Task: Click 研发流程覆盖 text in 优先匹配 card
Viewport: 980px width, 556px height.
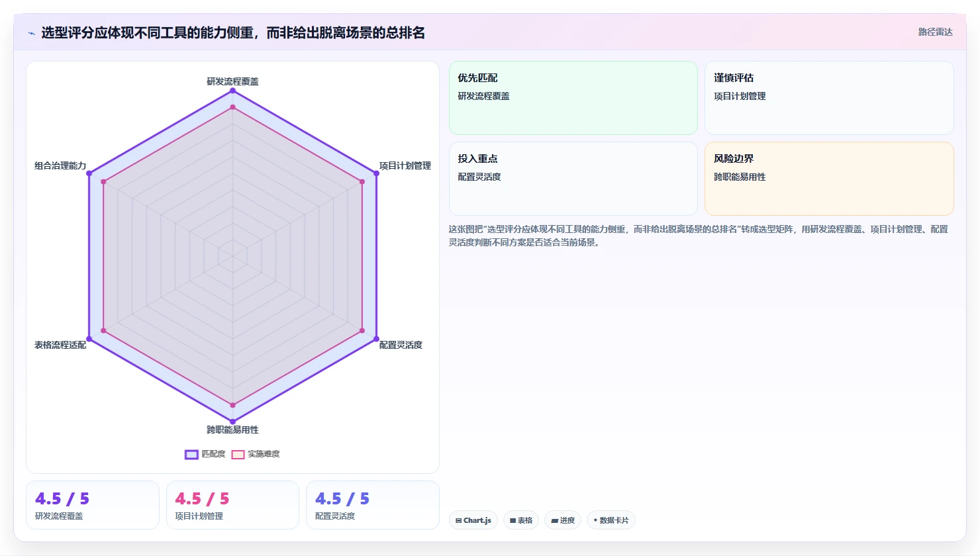Action: click(x=484, y=96)
